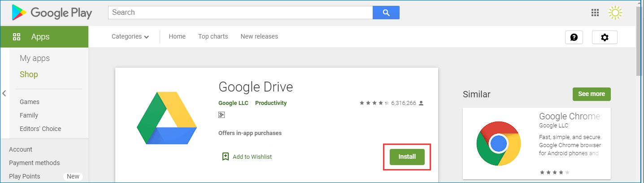Select the Apps section header
644x183 pixels.
44,37
